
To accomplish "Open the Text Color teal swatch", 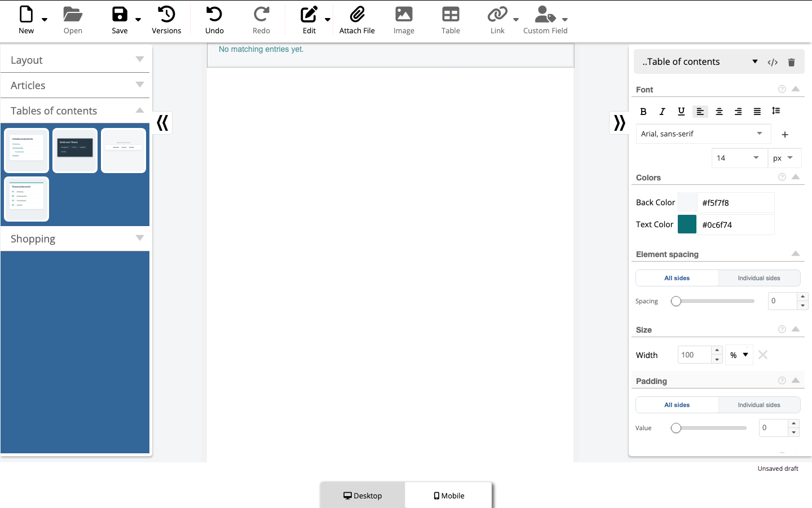I will tap(687, 224).
